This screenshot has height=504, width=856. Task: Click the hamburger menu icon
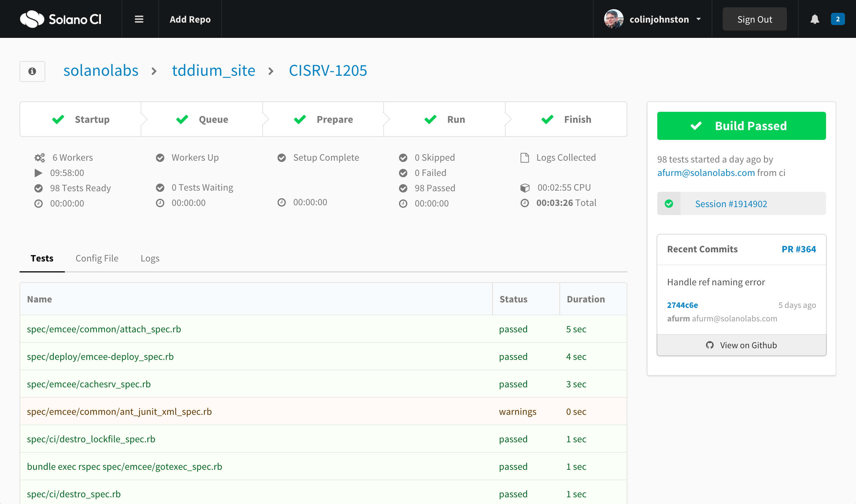[x=139, y=19]
